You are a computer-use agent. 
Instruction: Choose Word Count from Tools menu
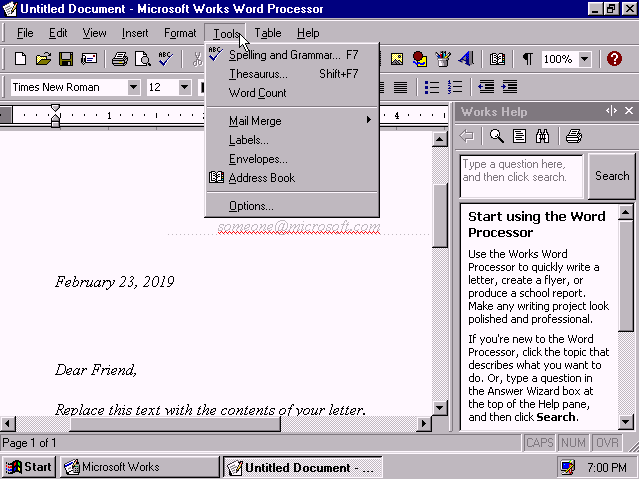[292, 93]
